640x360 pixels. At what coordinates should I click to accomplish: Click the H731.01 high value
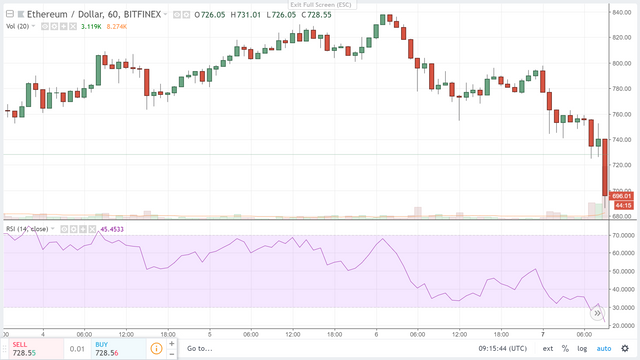(245, 15)
